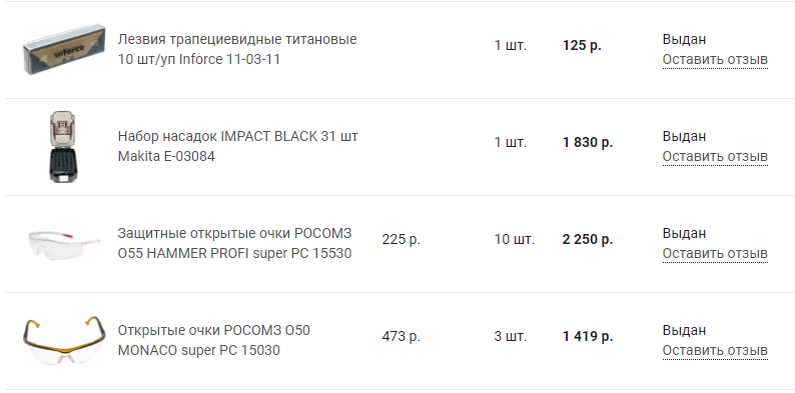Select the 10 шт. quantity value

click(515, 239)
